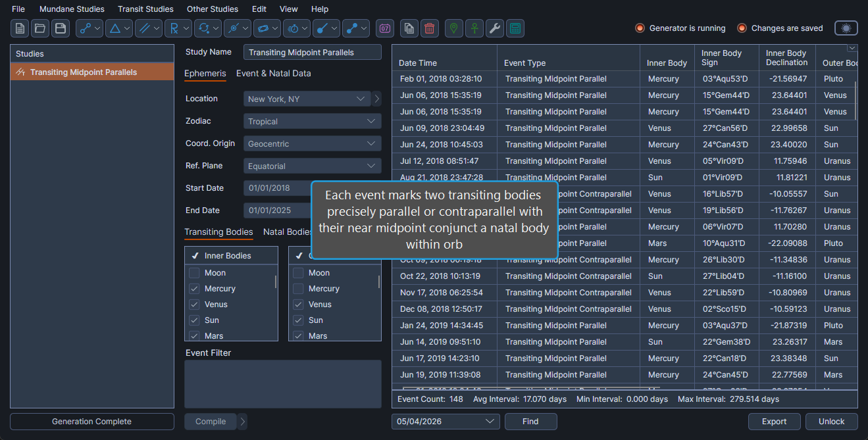Switch to the Natal Bodies tab

click(x=287, y=232)
